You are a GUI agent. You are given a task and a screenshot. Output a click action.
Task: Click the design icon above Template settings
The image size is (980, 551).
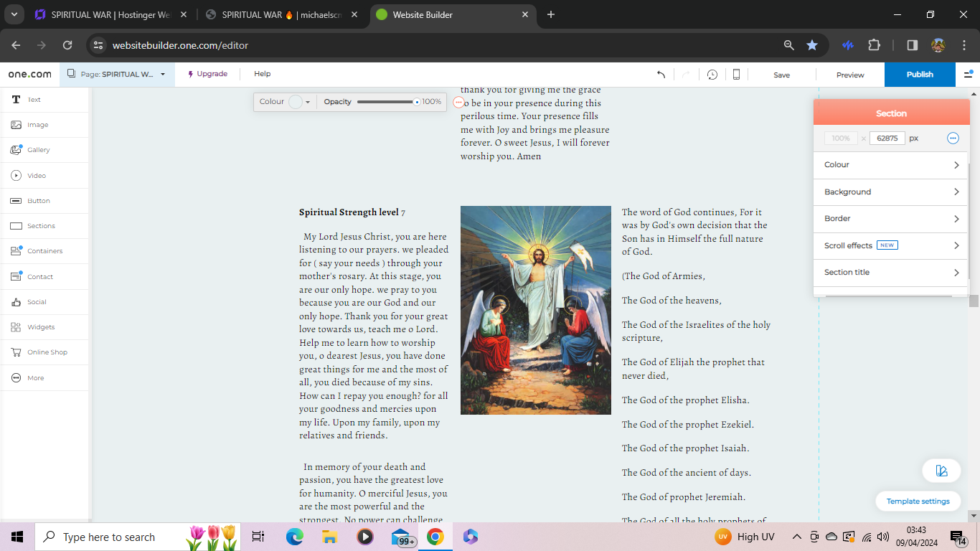(x=942, y=471)
